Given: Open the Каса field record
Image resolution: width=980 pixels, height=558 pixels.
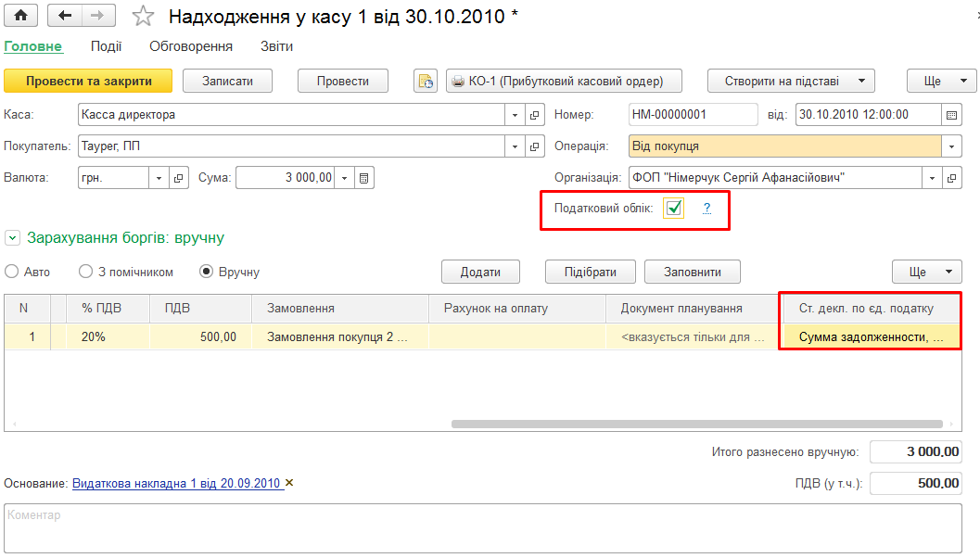Looking at the screenshot, I should (534, 115).
